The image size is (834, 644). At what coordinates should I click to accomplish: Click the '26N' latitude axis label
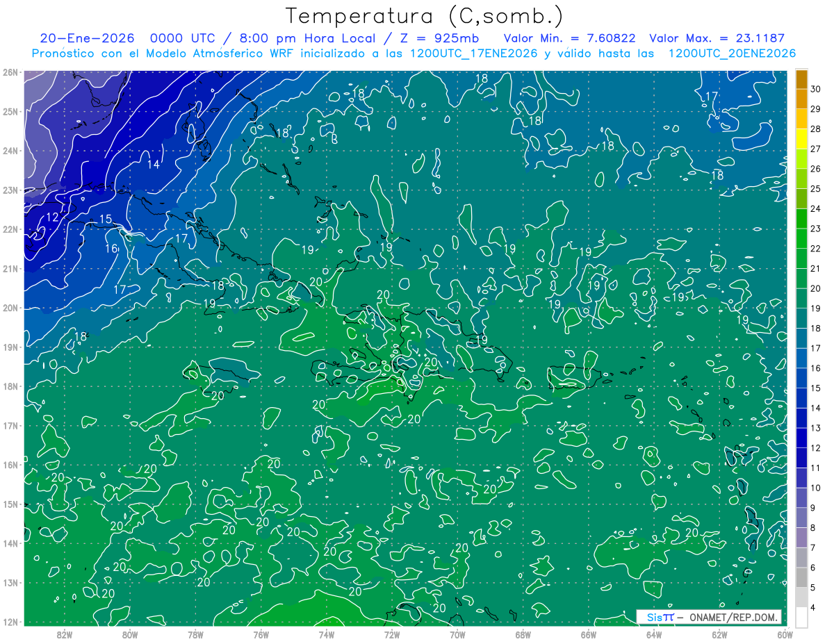[10, 72]
